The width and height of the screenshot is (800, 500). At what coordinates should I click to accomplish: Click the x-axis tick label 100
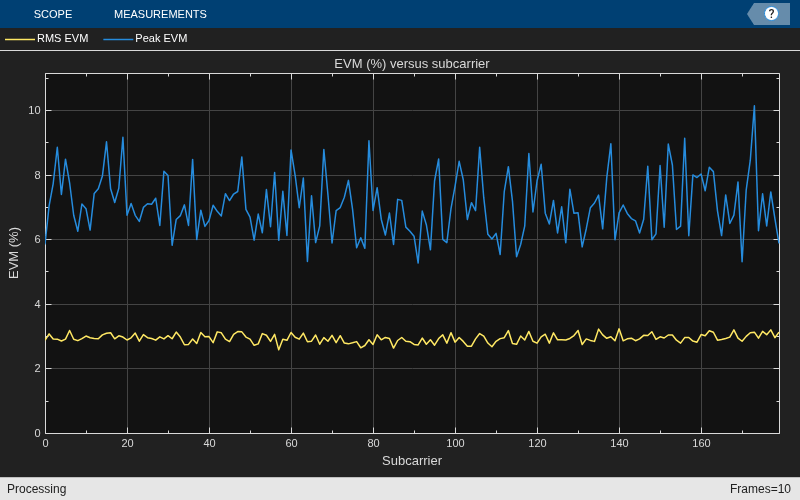[455, 443]
